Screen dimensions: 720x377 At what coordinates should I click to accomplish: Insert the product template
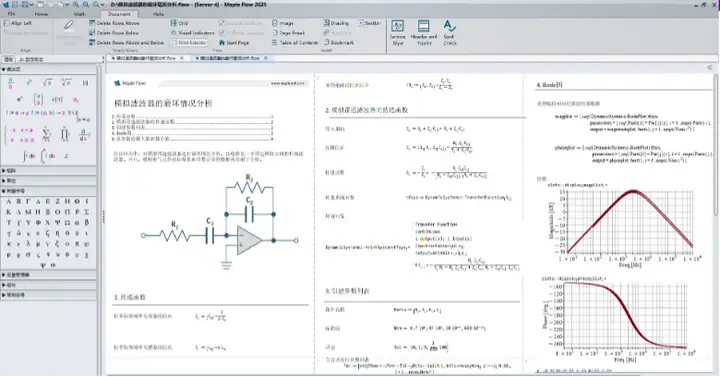coord(65,135)
